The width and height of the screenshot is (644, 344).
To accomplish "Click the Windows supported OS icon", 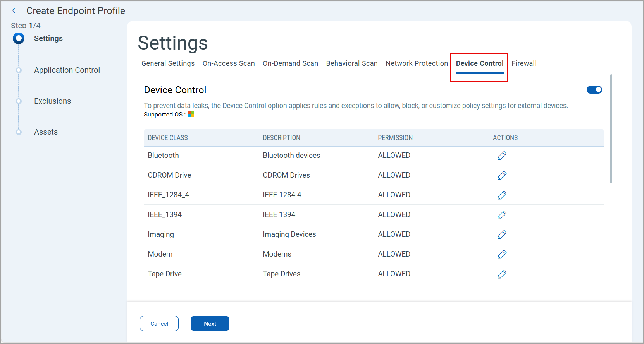I will click(x=191, y=114).
